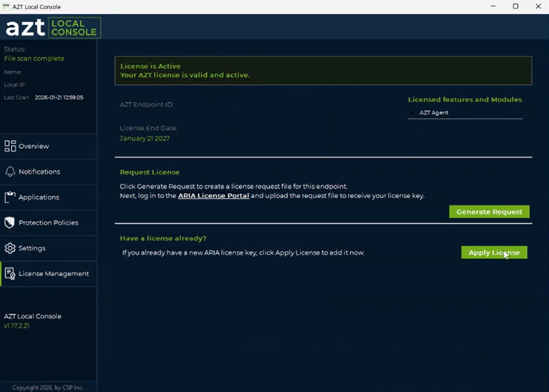The image size is (549, 392).
Task: Click 'Your AZT license is valid and active.' text
Action: [185, 75]
